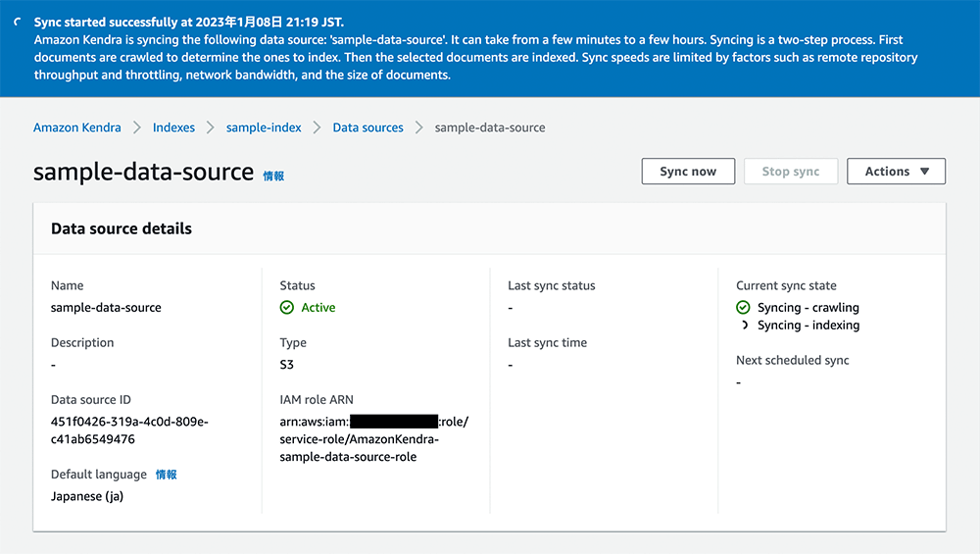
Task: Select the IAM role ARN arn:aws:iam text
Action: tap(373, 439)
